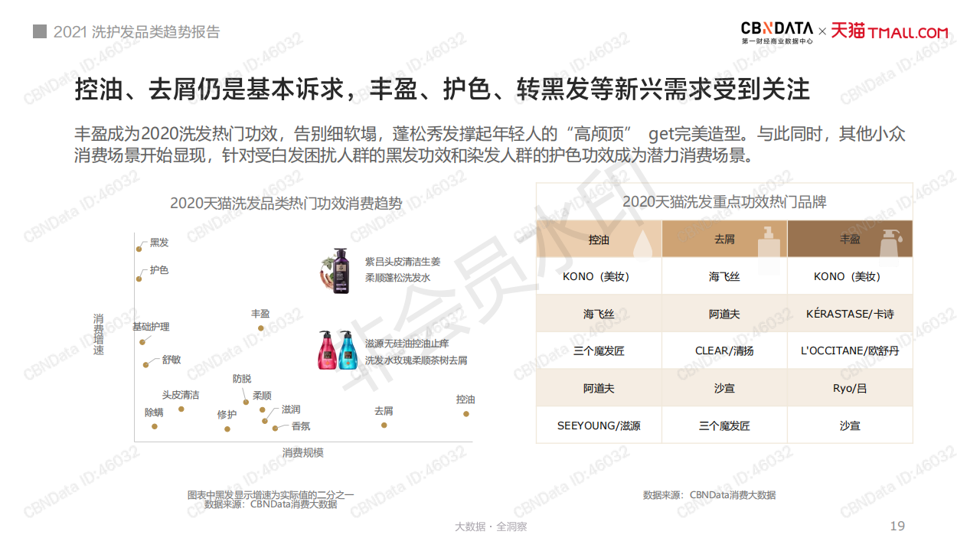Click 沙宣 in the 丰盈 column
This screenshot has width=980, height=551.
(850, 425)
